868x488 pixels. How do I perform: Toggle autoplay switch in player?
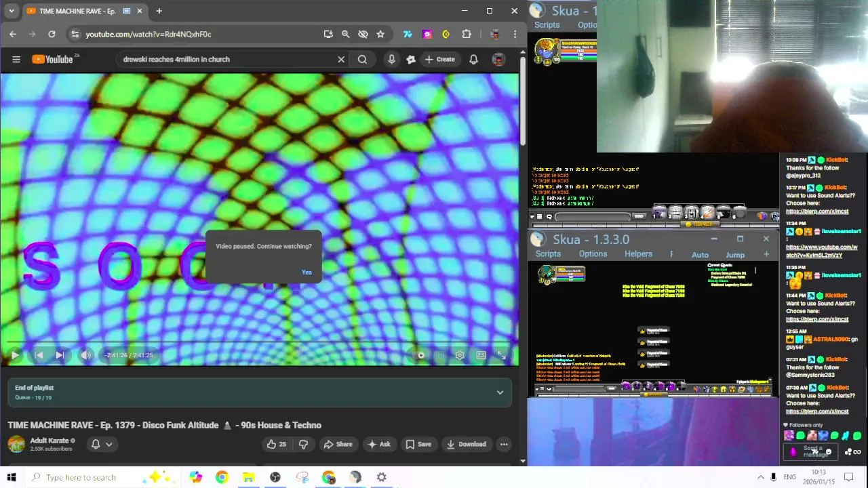pos(421,355)
